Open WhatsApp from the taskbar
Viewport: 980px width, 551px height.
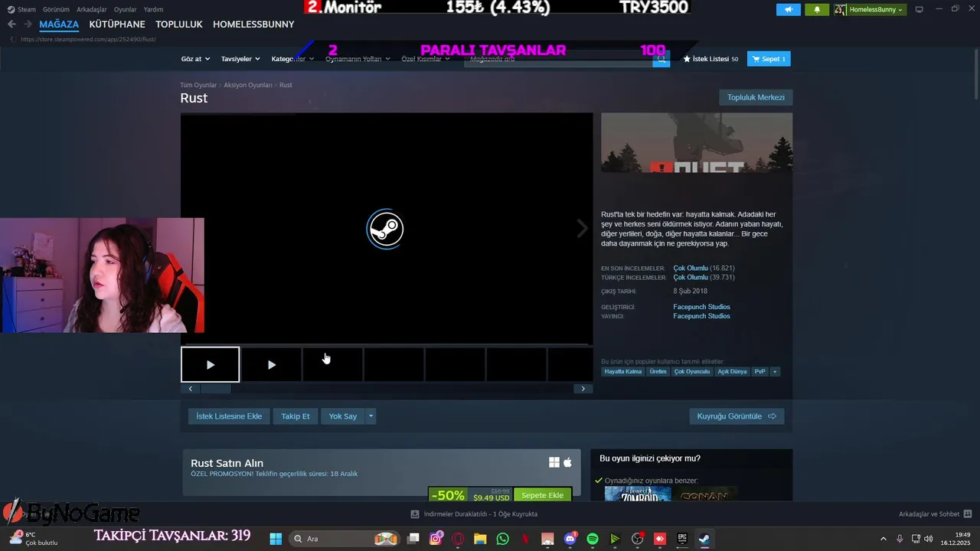click(x=502, y=539)
